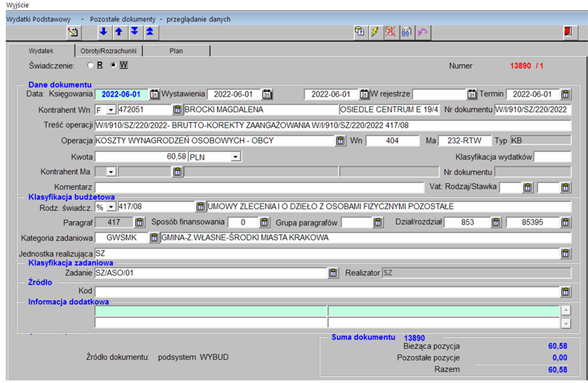The width and height of the screenshot is (588, 383).
Task: Open calendar for Wystawienia date
Action: pos(267,94)
